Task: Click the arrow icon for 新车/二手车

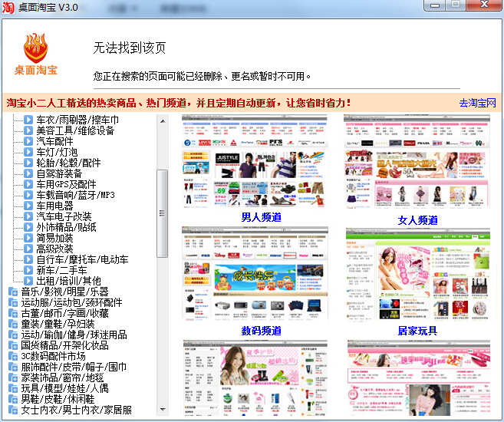Action: point(28,270)
